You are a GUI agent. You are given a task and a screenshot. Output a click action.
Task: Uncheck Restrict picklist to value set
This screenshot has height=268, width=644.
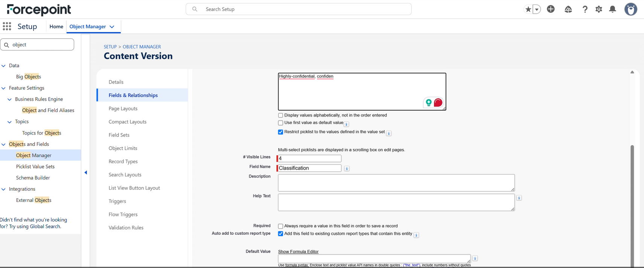281,132
